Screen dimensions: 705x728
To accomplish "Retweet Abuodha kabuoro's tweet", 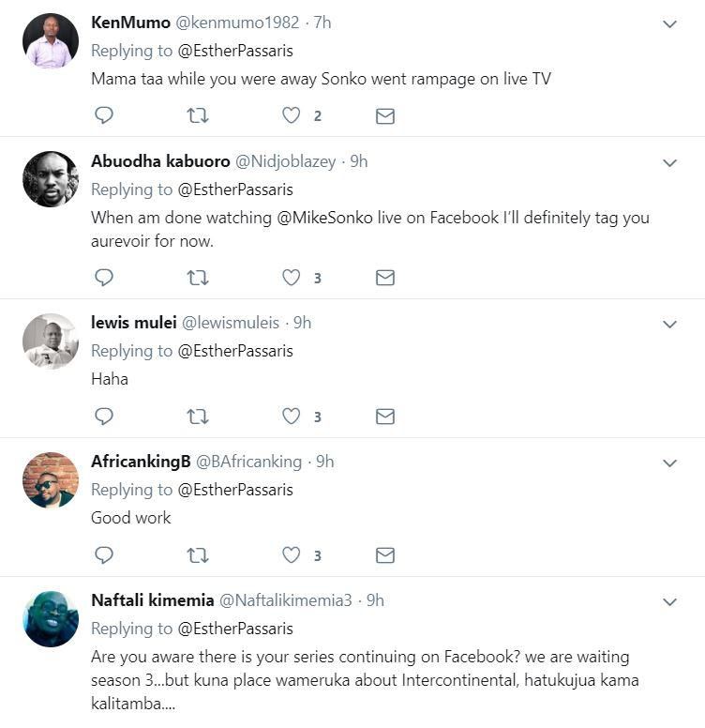I will [x=198, y=278].
